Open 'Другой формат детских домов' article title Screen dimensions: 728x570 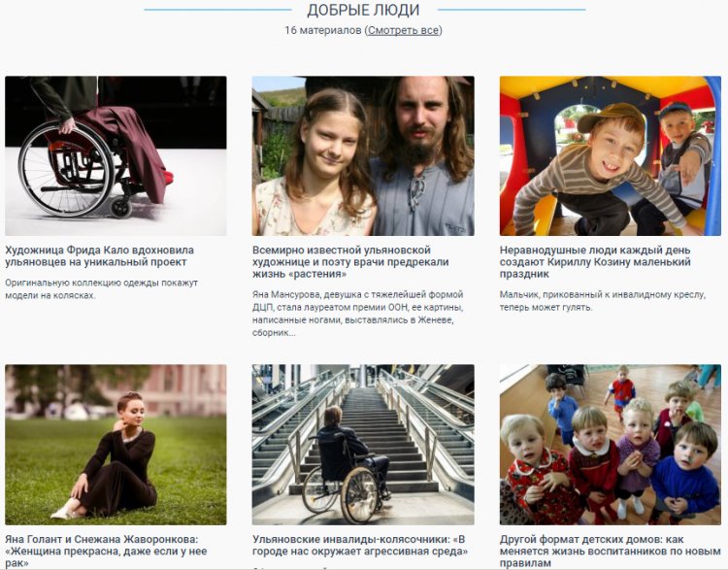(x=611, y=552)
